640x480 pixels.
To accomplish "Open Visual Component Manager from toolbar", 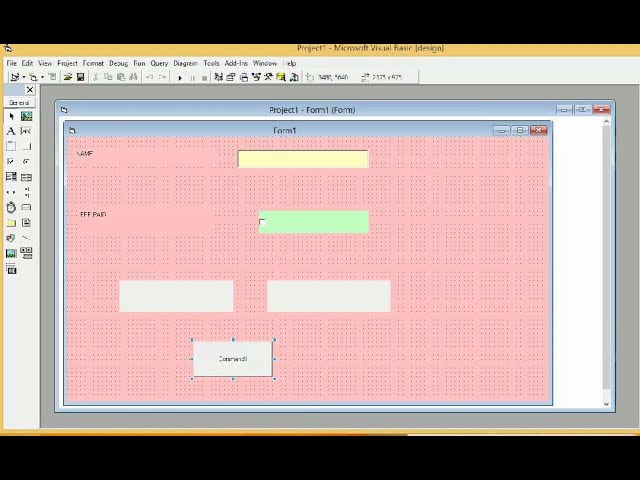I will coord(293,77).
